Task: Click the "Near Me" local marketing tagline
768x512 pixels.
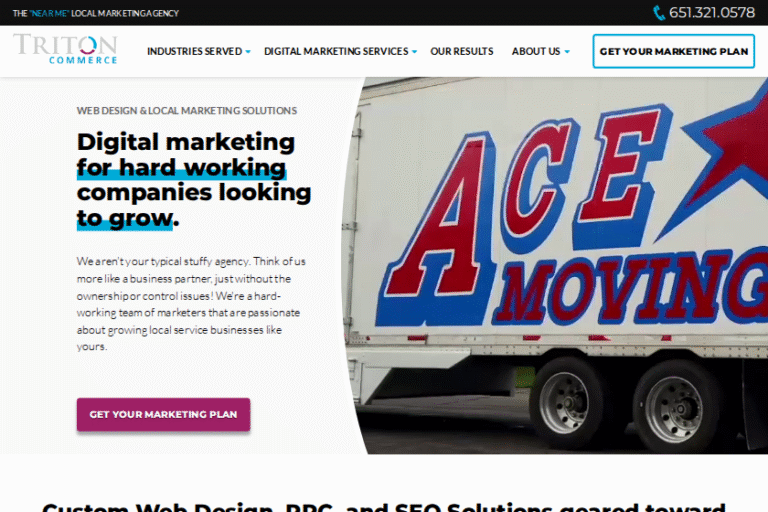Action: pos(96,13)
